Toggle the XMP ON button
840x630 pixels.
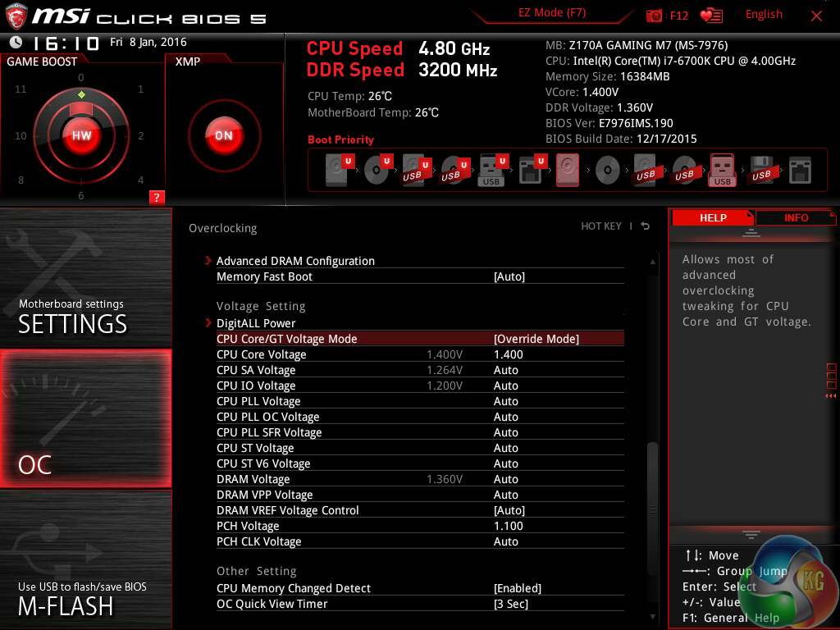[x=224, y=135]
